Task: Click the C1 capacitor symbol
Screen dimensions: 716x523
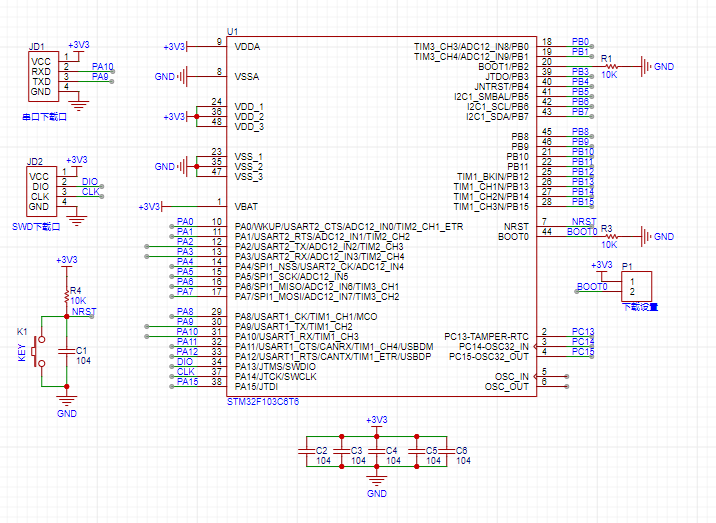Action: click(x=66, y=350)
